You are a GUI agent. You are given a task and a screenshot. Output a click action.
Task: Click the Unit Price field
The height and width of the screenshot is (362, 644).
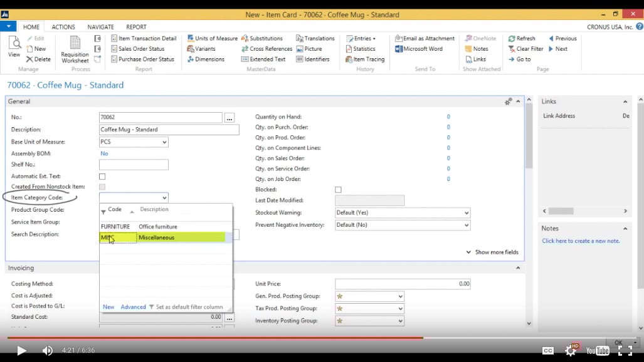pyautogui.click(x=403, y=284)
